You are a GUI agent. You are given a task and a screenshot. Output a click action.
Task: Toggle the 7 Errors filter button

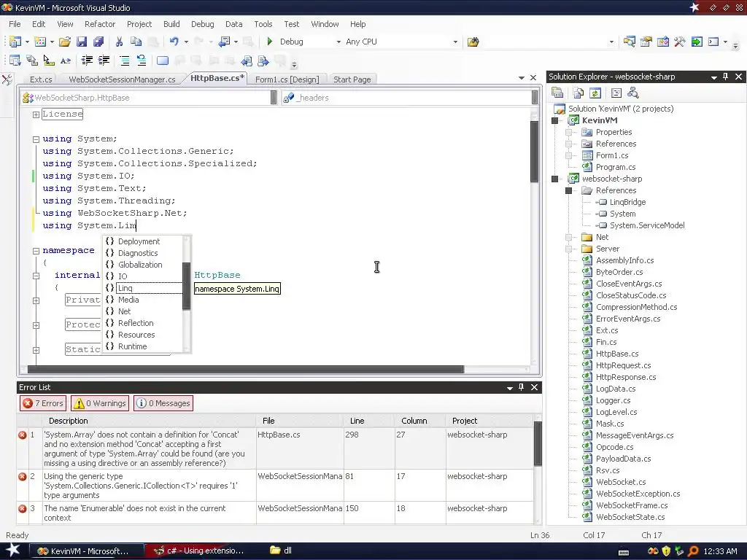click(x=43, y=403)
